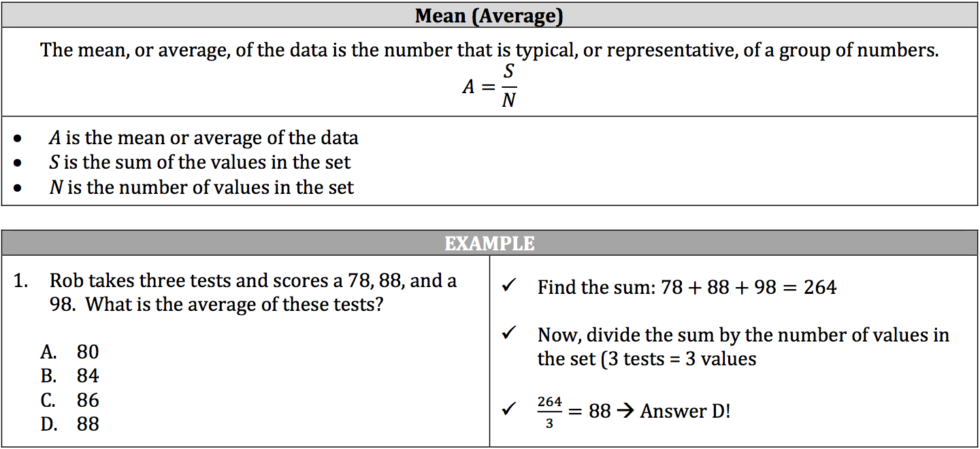This screenshot has width=980, height=449.
Task: Click the sentence defining the mean
Action: coord(489,50)
